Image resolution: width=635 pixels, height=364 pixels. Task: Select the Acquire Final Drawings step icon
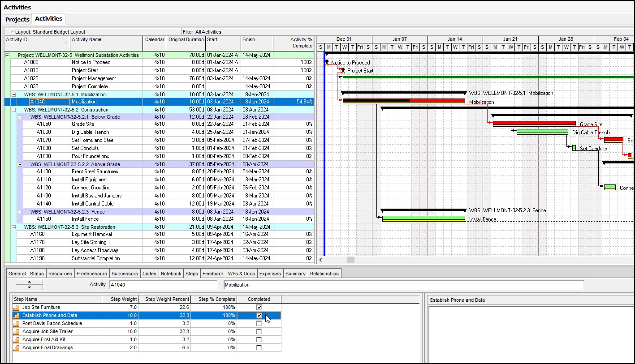17,348
